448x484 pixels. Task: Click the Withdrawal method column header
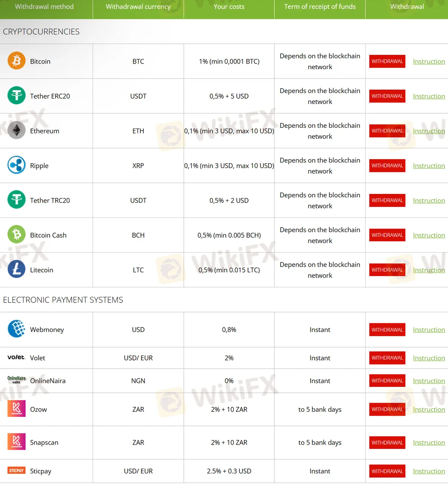[x=44, y=6]
